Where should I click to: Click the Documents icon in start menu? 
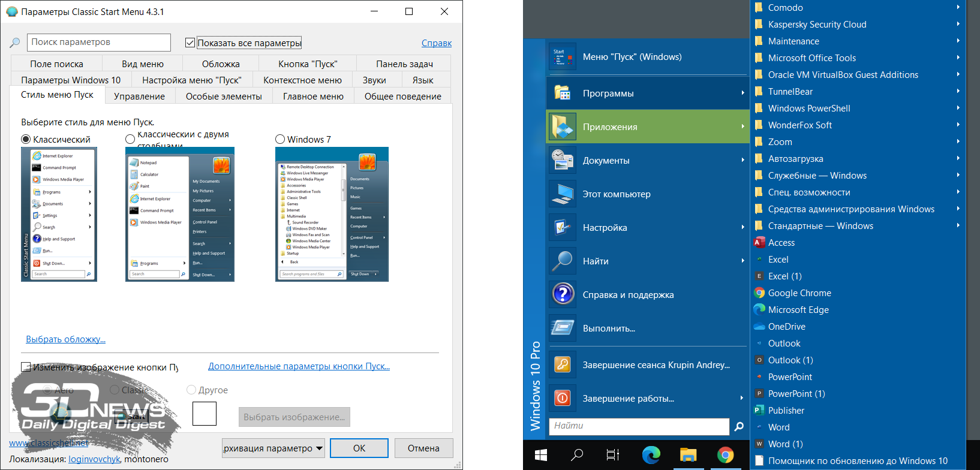coord(563,160)
